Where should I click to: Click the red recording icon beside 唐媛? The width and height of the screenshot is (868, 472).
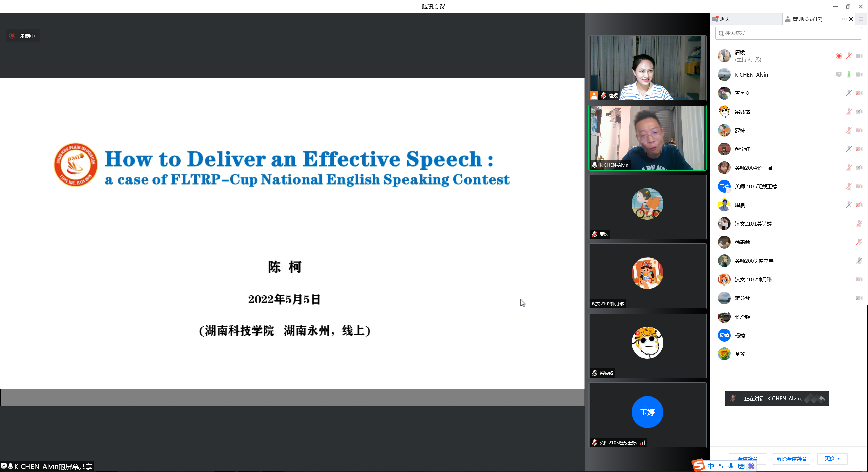[839, 56]
